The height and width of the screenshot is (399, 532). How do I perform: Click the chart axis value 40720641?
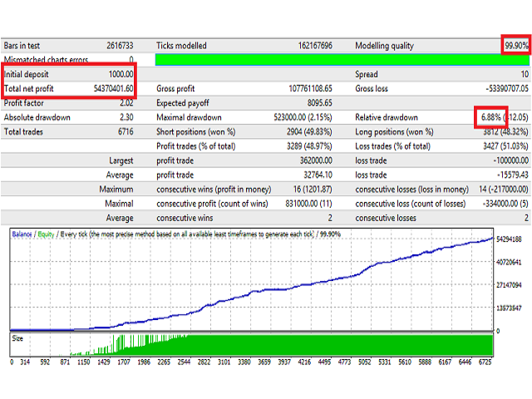coord(509,263)
